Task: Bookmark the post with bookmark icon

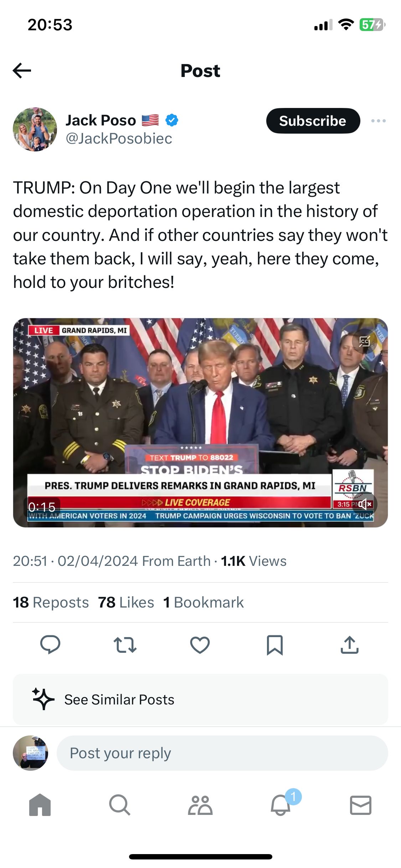Action: tap(275, 645)
